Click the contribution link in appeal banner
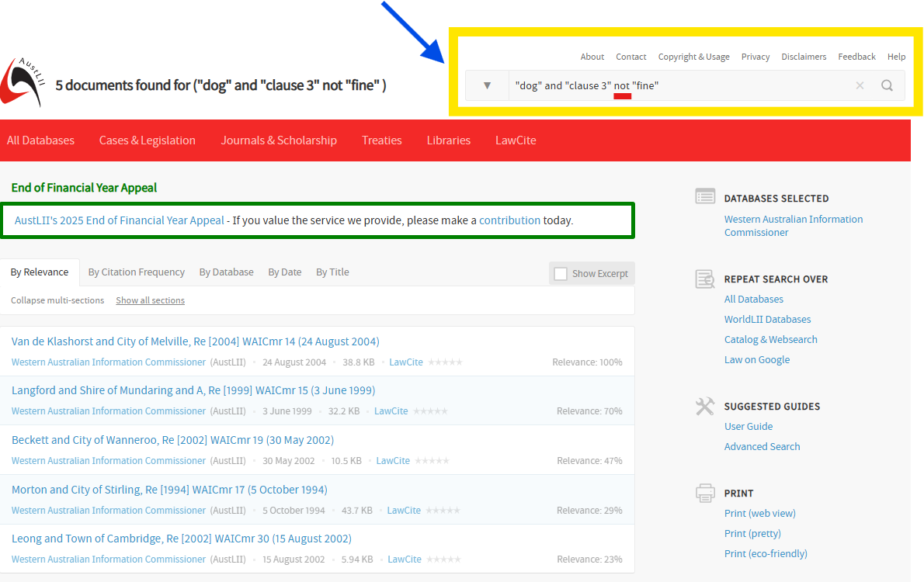The image size is (924, 582). [509, 220]
